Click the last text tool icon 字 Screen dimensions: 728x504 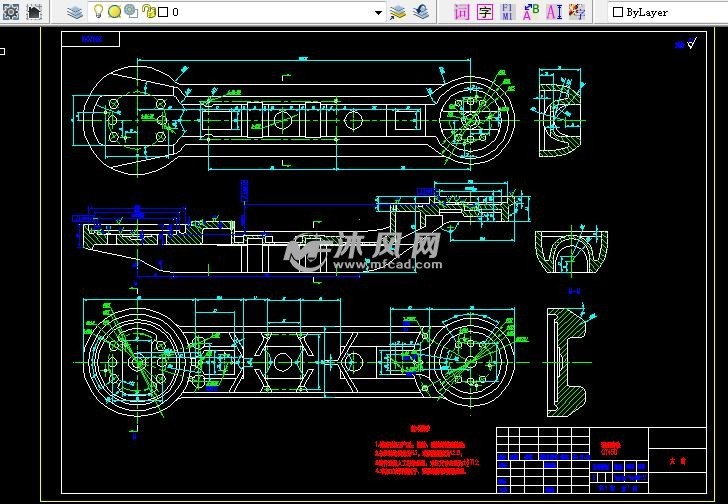(x=576, y=12)
